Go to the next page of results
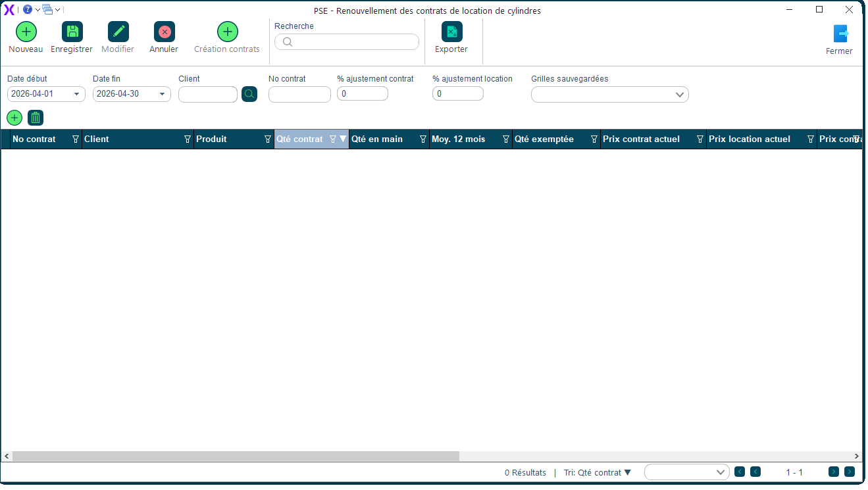The height and width of the screenshot is (490, 868). 834,472
